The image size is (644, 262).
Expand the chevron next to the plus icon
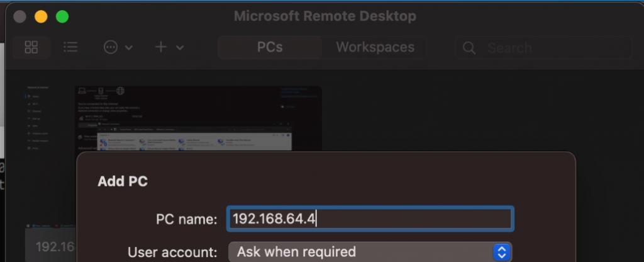(x=179, y=48)
